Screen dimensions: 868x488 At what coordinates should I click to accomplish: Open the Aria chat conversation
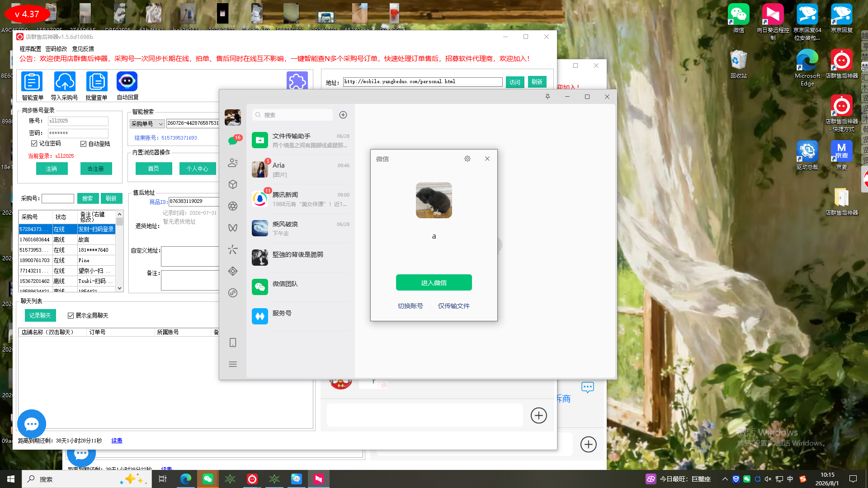pos(301,170)
